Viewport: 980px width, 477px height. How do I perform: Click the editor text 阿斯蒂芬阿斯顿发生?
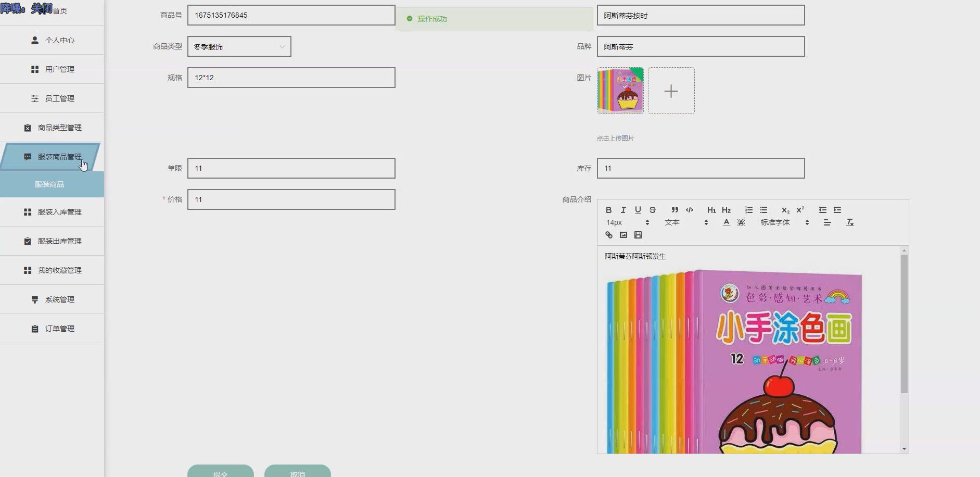(635, 256)
